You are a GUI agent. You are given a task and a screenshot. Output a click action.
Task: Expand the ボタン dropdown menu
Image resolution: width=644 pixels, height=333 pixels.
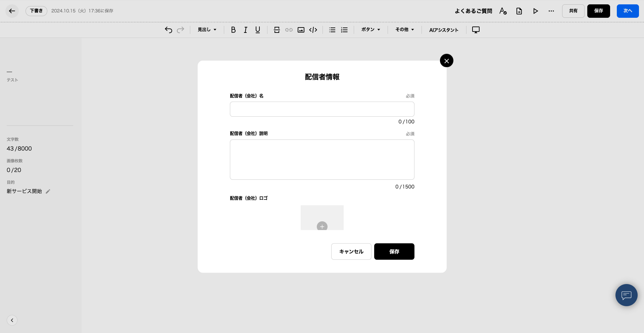click(370, 30)
